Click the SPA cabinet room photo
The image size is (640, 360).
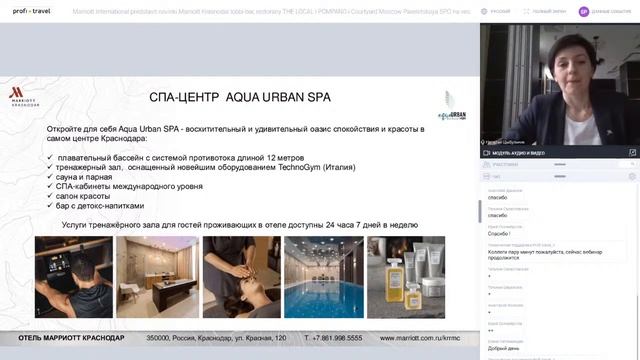[158, 277]
